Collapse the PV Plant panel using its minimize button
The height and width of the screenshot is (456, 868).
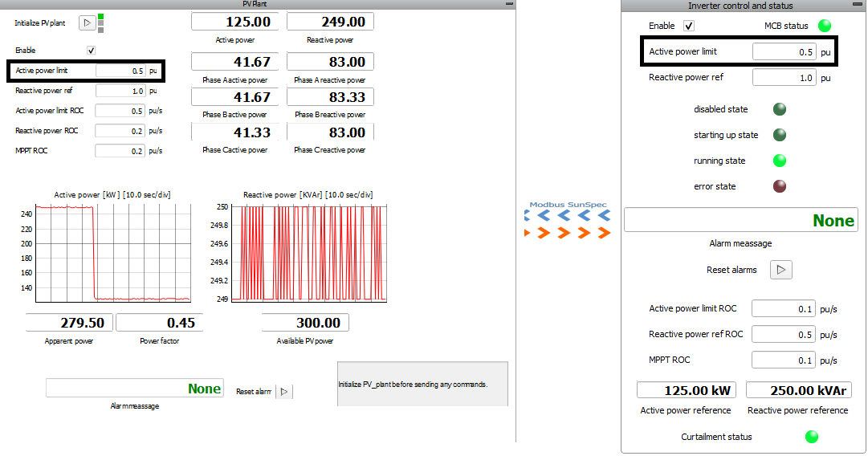pyautogui.click(x=509, y=4)
